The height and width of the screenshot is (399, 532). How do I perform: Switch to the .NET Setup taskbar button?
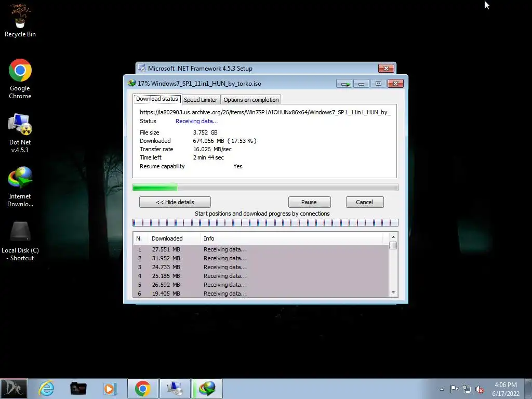[175, 389]
